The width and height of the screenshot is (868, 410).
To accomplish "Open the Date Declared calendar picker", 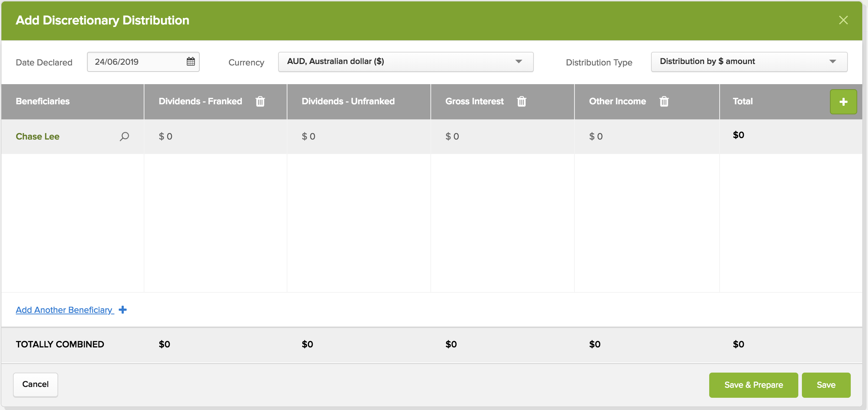I will 191,61.
